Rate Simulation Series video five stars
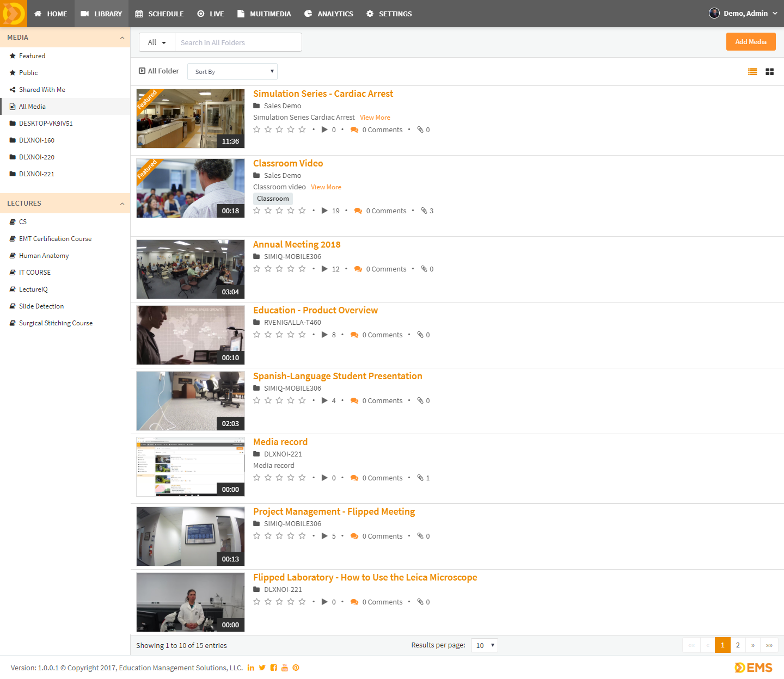The image size is (784, 679). tap(302, 130)
